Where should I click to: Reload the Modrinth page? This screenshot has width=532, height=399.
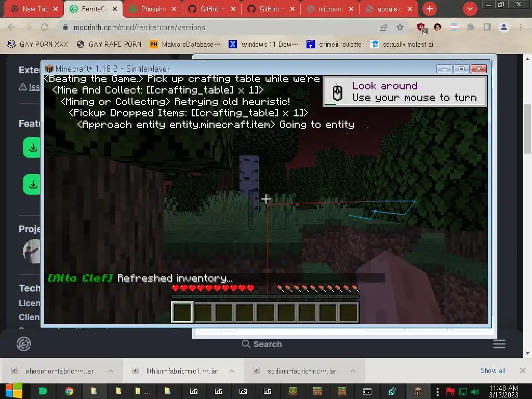(x=45, y=27)
